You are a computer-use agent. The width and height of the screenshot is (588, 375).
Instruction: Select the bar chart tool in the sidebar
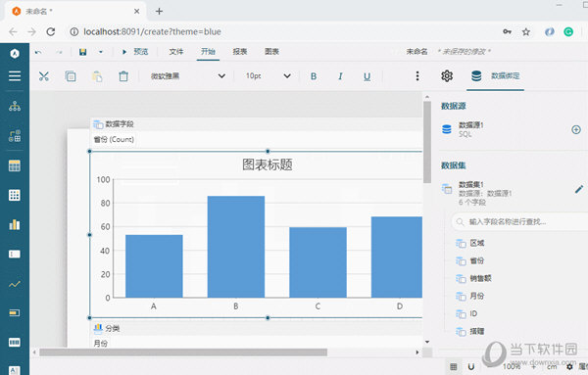[15, 224]
